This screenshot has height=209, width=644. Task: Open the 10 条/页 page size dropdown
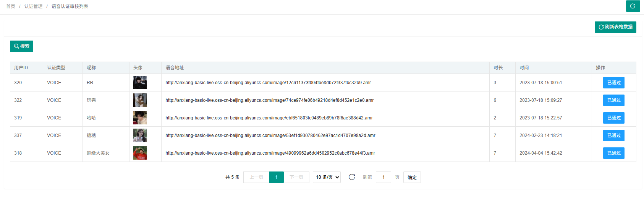[x=327, y=177]
